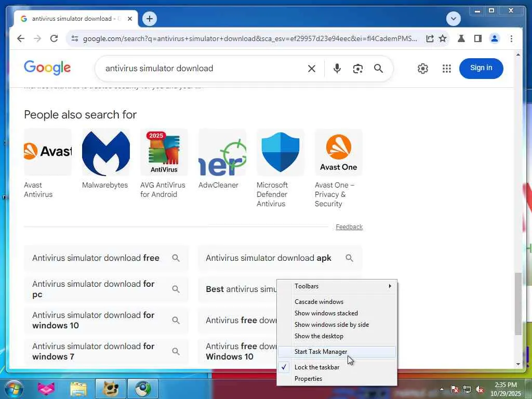The width and height of the screenshot is (532, 399).
Task: Open Best antivirus simulator related search
Action: click(237, 289)
